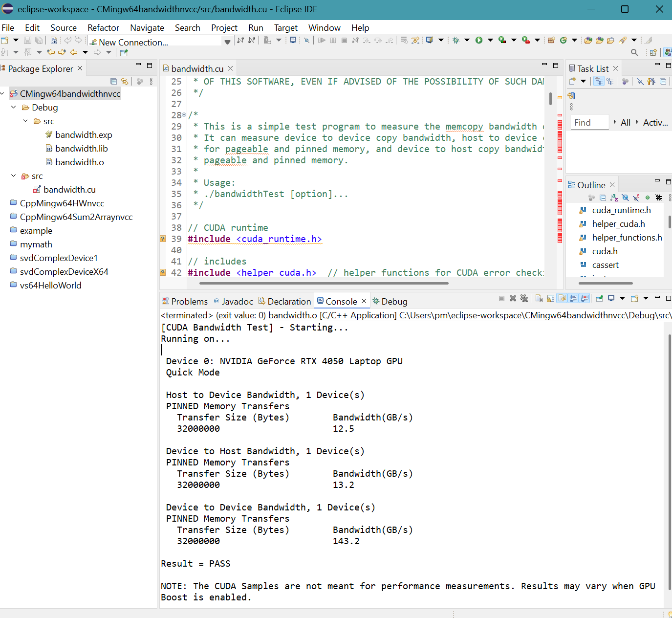Image resolution: width=672 pixels, height=618 pixels.
Task: Open Run launch dropdown arrow
Action: coord(490,40)
